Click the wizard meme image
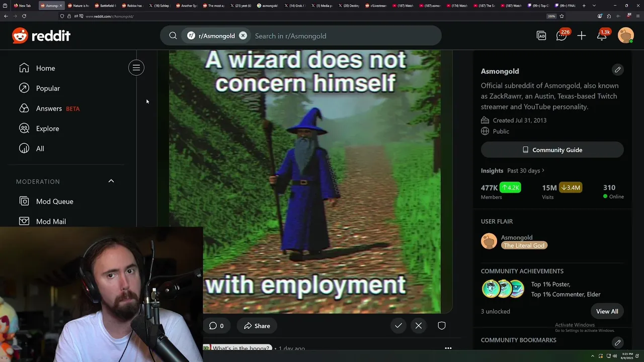 (305, 181)
